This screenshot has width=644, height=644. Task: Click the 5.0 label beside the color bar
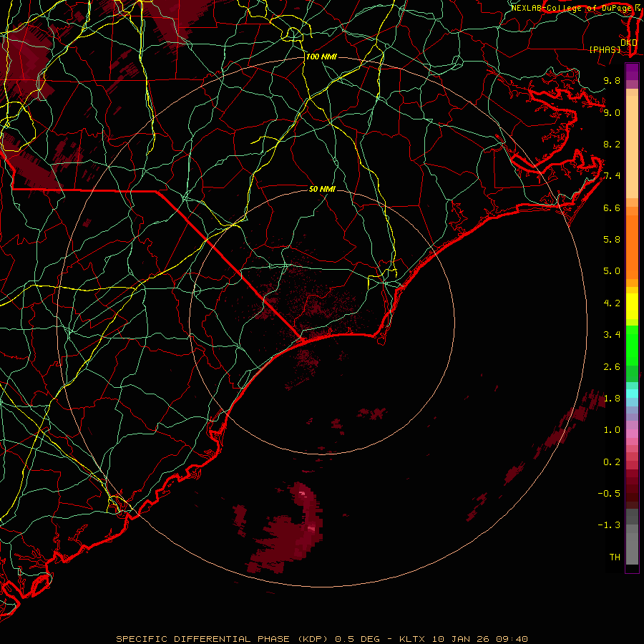tap(612, 271)
